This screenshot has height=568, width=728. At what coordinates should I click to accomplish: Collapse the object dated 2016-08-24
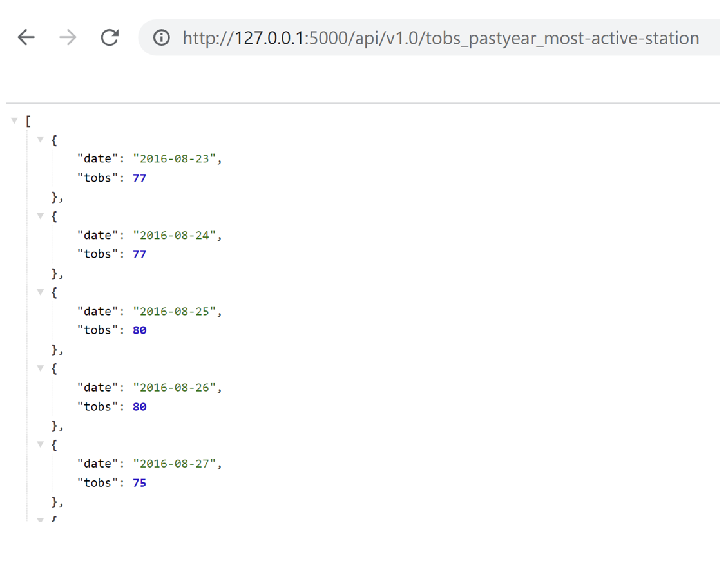(x=40, y=216)
